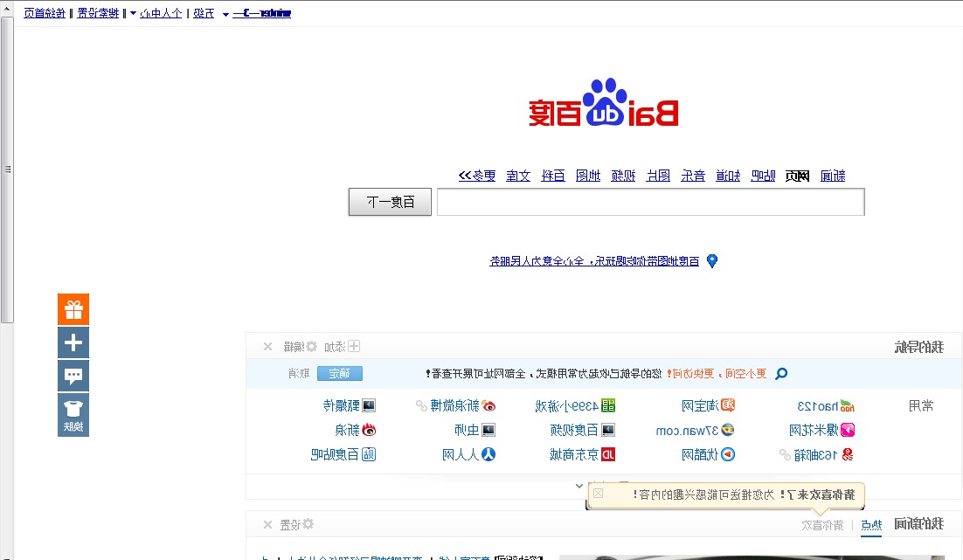
Task: Click the 爆米花网 pink icon
Action: (x=848, y=430)
